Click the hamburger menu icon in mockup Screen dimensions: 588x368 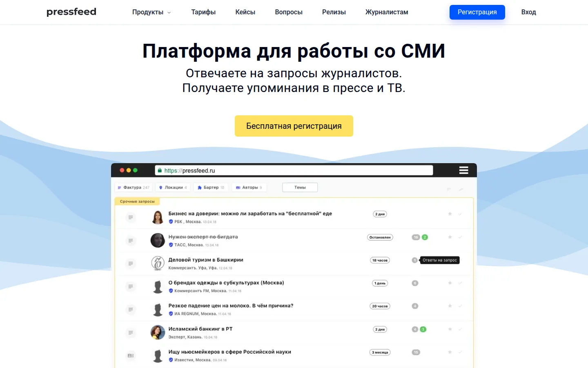click(x=463, y=170)
